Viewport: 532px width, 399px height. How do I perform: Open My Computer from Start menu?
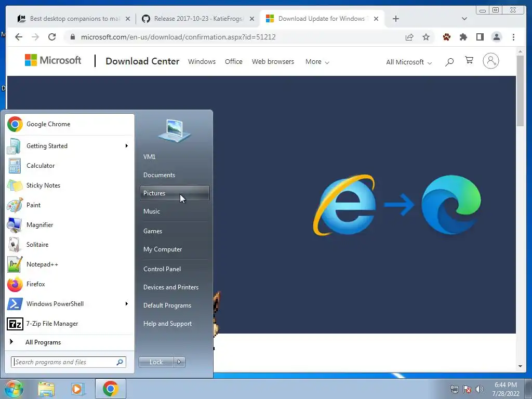pyautogui.click(x=175, y=249)
